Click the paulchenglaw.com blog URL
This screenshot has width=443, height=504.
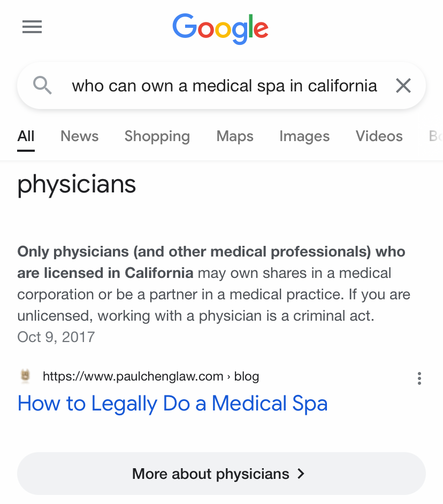click(151, 376)
